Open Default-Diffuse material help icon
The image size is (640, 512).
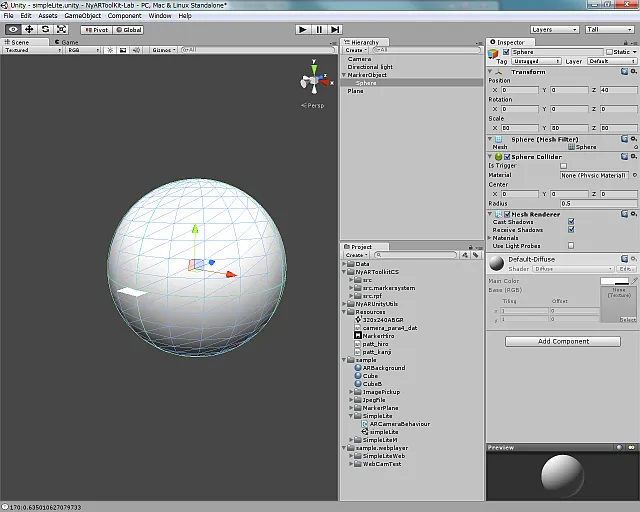pyautogui.click(x=624, y=259)
